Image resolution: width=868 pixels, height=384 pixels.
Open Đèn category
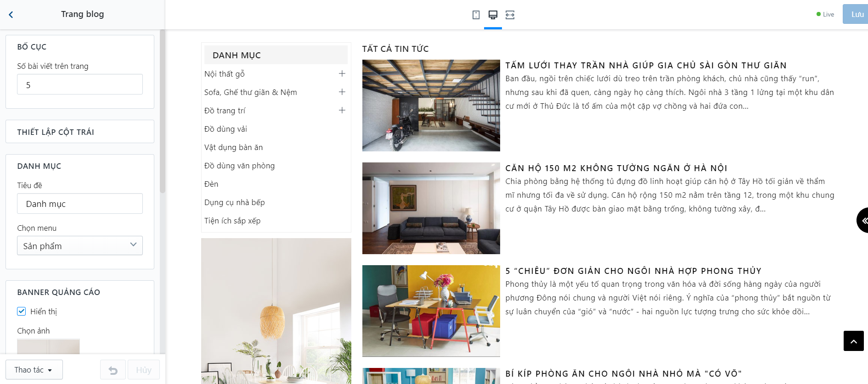[211, 184]
